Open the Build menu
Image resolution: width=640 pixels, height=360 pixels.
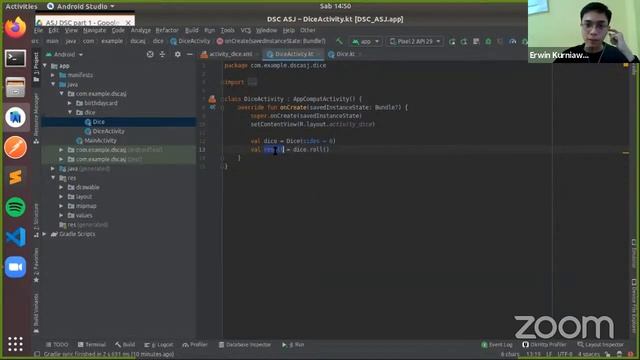click(x=191, y=30)
